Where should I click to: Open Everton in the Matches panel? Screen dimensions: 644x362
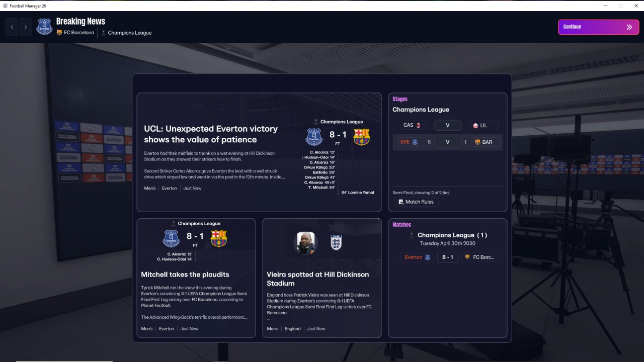(x=418, y=257)
